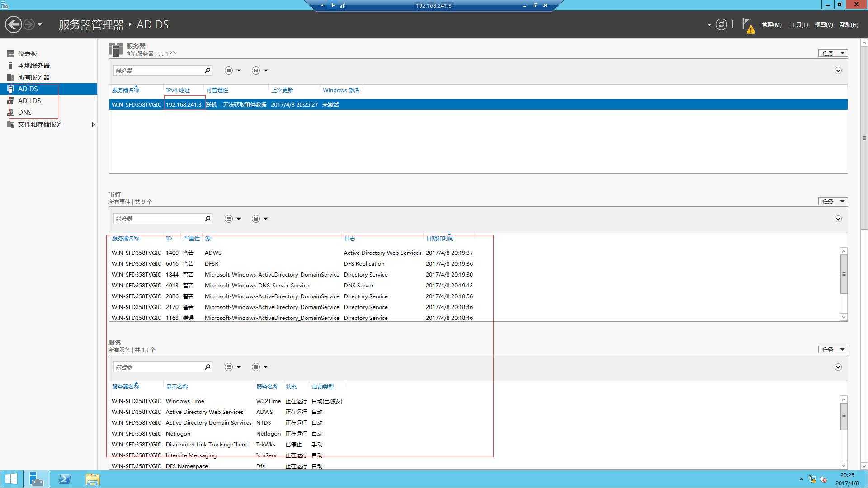
Task: Open the 管理(M) menu
Action: [771, 25]
